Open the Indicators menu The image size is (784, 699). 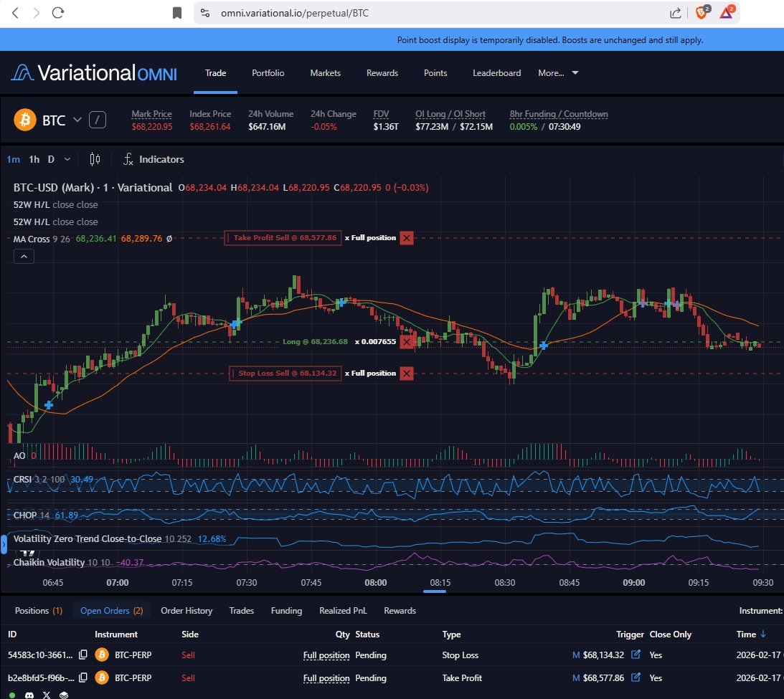point(154,159)
